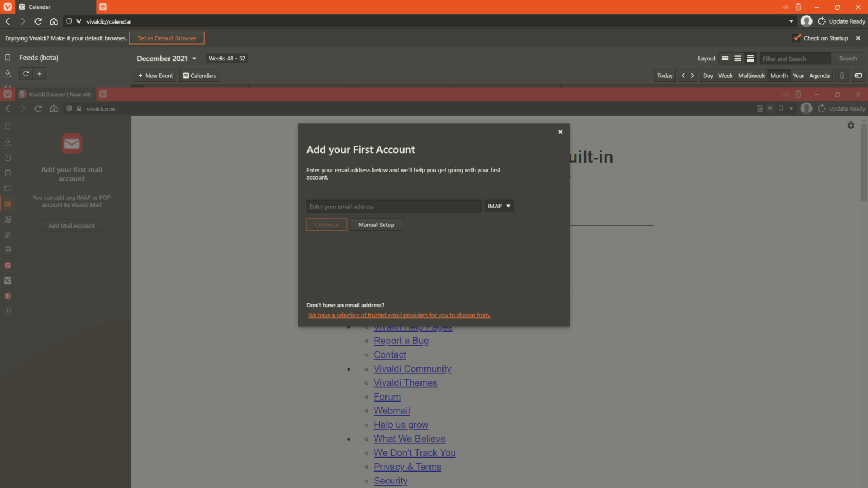Open the Downloads panel in the sidebar
The height and width of the screenshot is (488, 868).
coord(7,142)
